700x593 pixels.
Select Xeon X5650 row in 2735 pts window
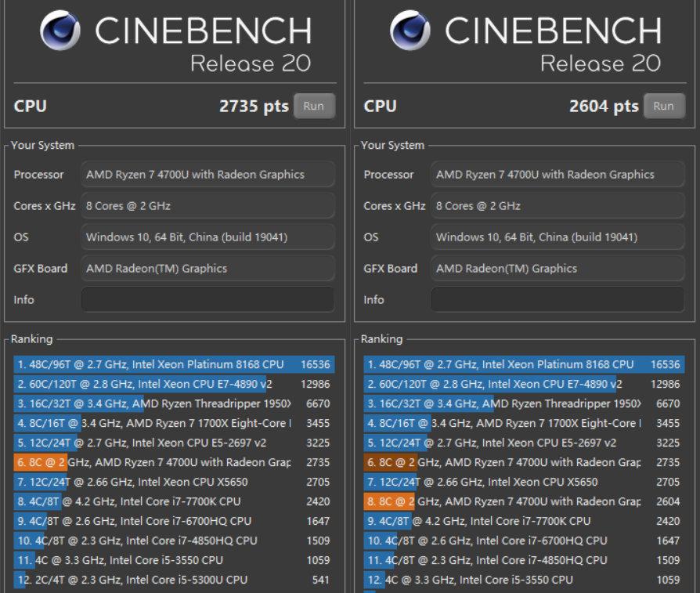click(174, 482)
